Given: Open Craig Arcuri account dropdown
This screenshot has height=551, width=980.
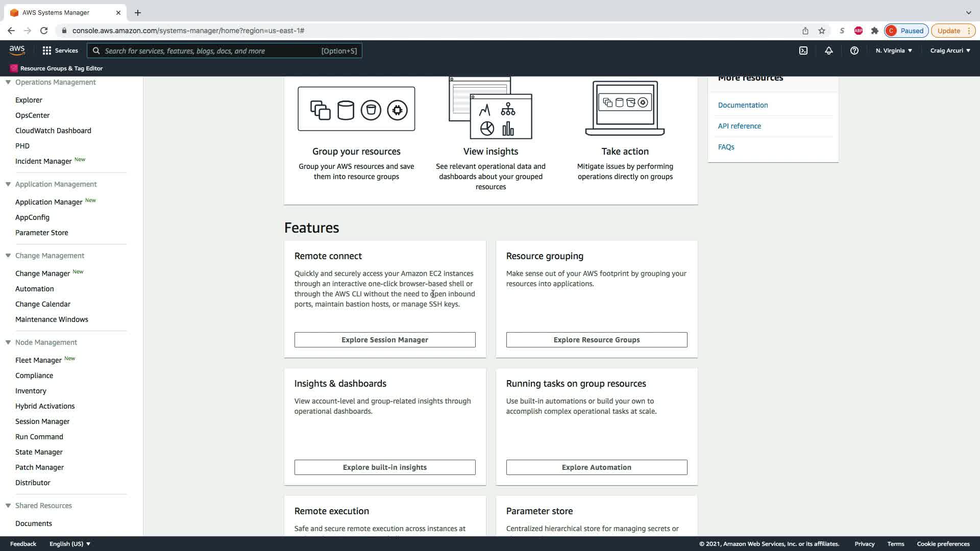Looking at the screenshot, I should 950,51.
